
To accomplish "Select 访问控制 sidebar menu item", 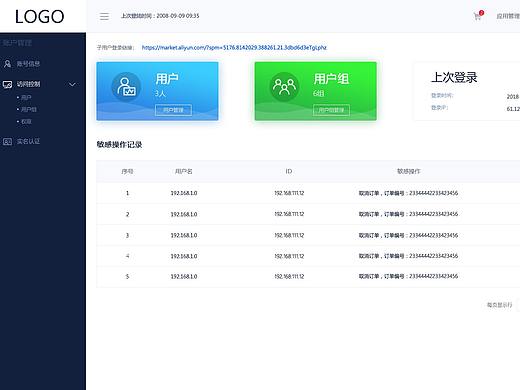I will click(x=28, y=84).
